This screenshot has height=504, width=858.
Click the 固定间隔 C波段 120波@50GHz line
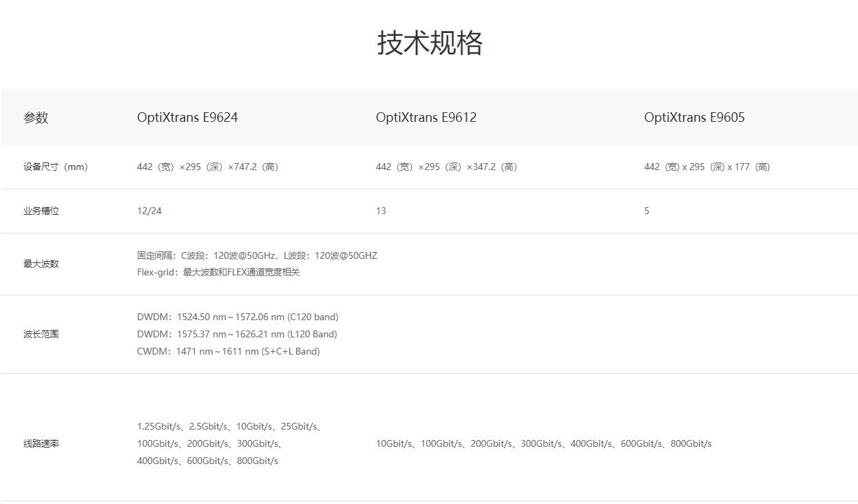pyautogui.click(x=258, y=255)
